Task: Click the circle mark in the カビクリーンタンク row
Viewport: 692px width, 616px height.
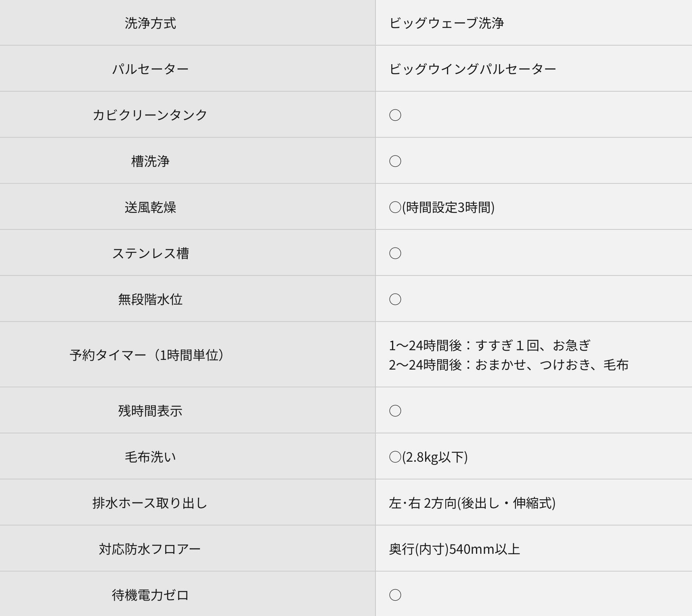Action: click(395, 115)
